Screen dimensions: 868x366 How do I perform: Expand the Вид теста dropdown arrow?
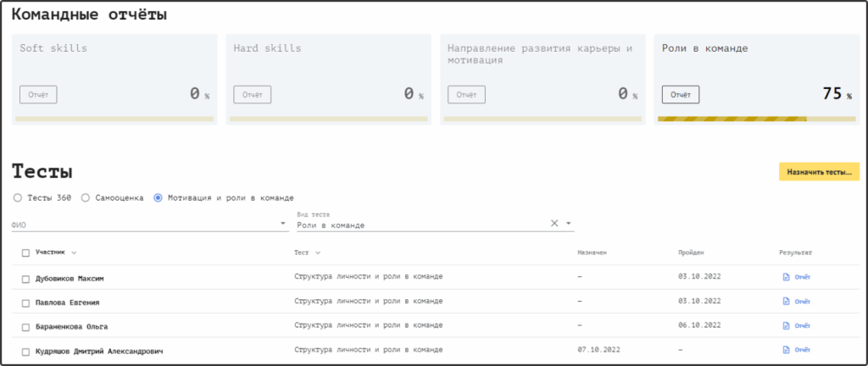click(x=570, y=225)
